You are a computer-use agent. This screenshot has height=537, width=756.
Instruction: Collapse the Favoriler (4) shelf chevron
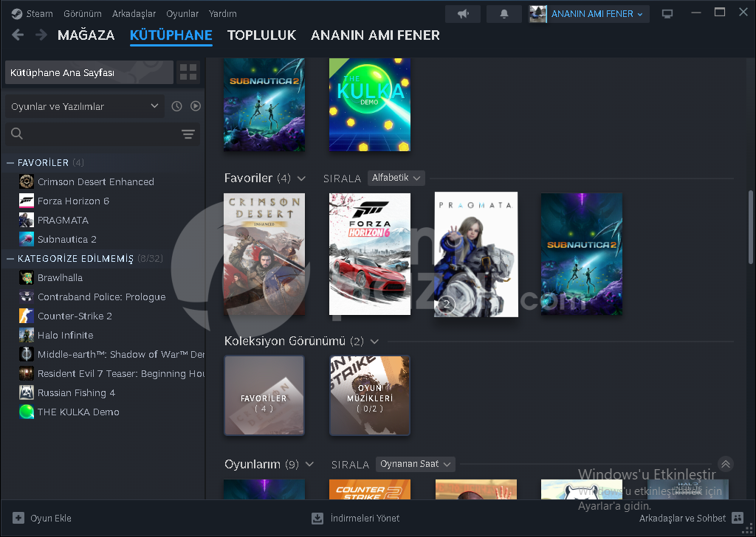[x=301, y=179]
